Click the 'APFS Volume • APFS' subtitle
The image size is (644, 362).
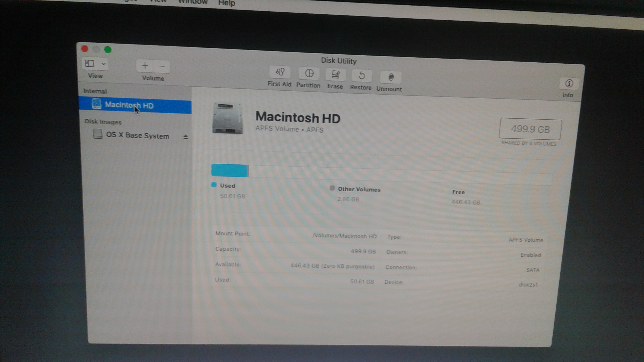point(289,129)
